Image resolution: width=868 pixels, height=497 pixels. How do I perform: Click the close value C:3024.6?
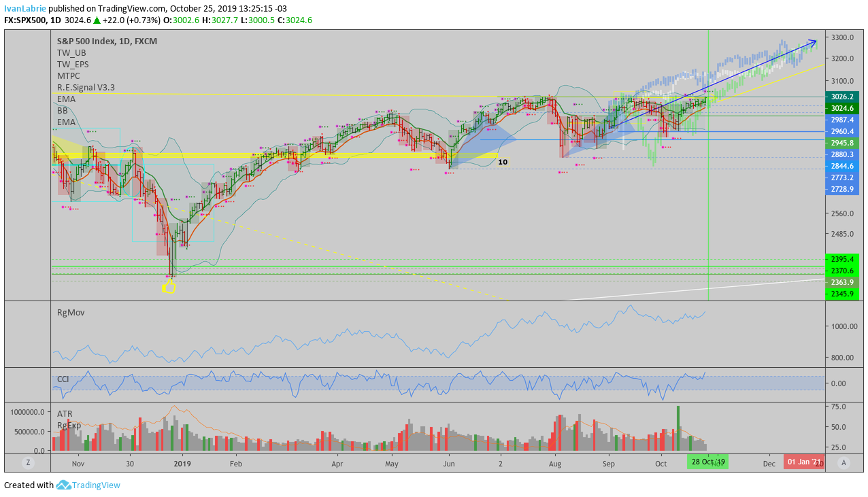click(295, 20)
